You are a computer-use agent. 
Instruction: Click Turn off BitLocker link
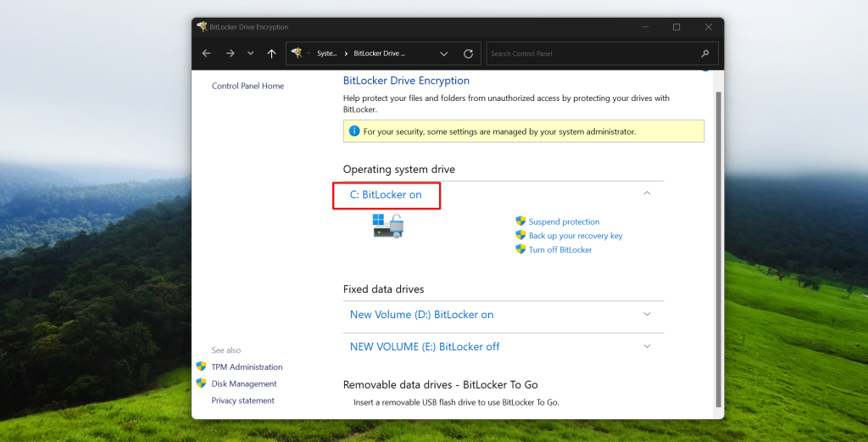coord(560,249)
